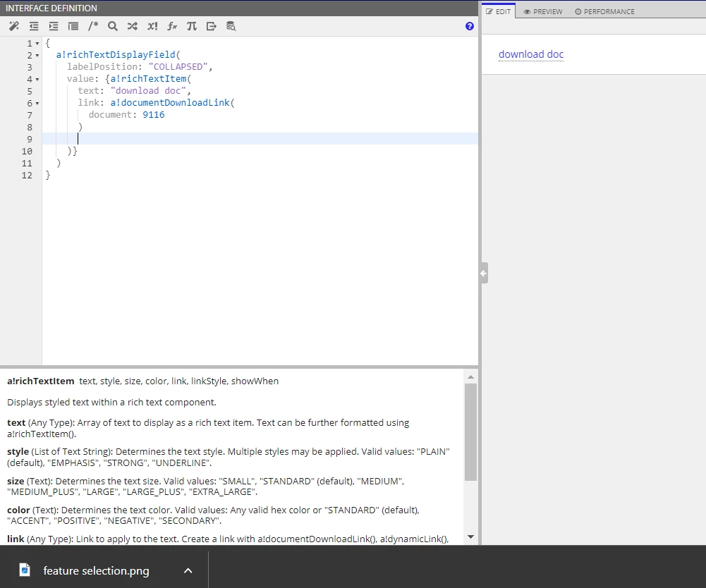This screenshot has height=588, width=706.
Task: Open help with the blue question mark icon
Action: point(470,26)
